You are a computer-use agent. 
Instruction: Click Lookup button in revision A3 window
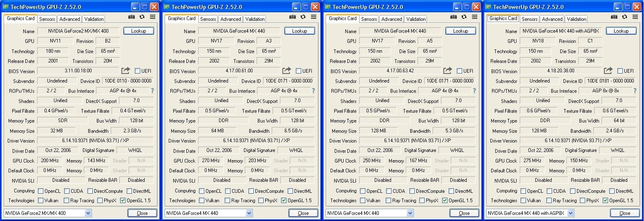pos(300,31)
